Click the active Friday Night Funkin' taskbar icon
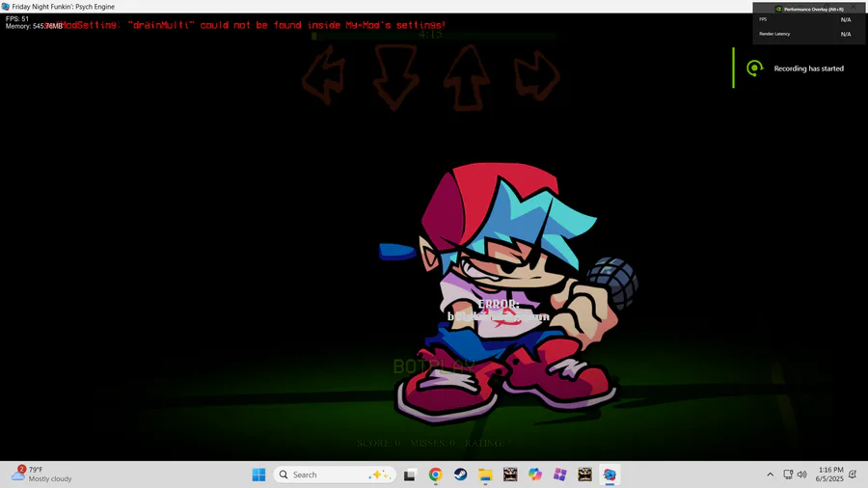Screen dimensions: 868x488 (x=610, y=474)
